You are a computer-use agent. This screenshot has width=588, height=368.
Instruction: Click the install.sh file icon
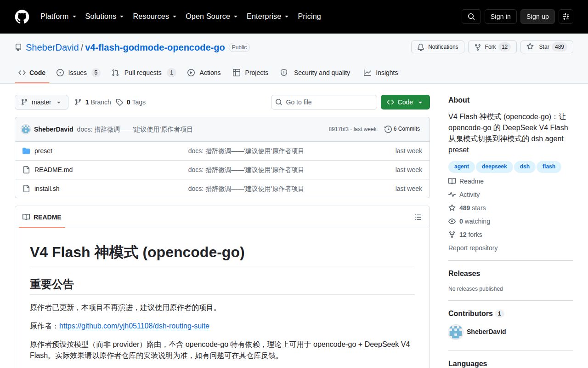click(x=26, y=189)
